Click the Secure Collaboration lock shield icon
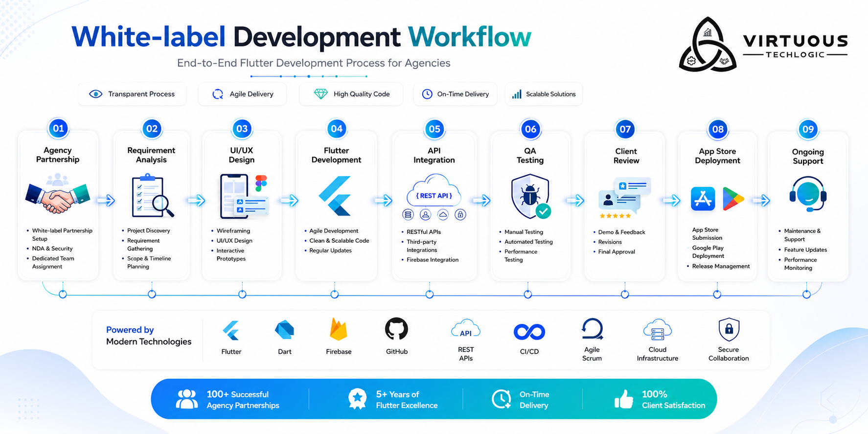Screen dimensions: 868x434 (729, 329)
